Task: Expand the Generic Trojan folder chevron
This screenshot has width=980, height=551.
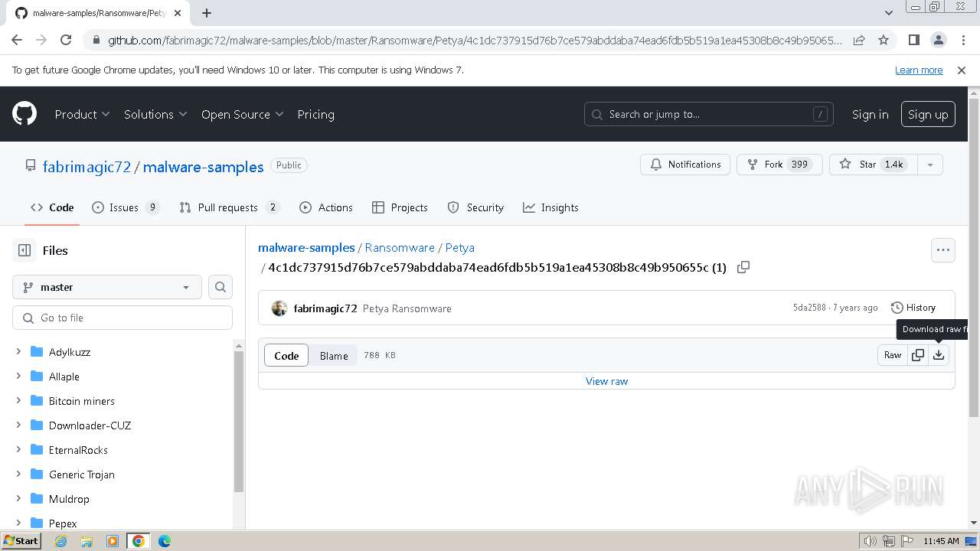Action: [x=18, y=474]
